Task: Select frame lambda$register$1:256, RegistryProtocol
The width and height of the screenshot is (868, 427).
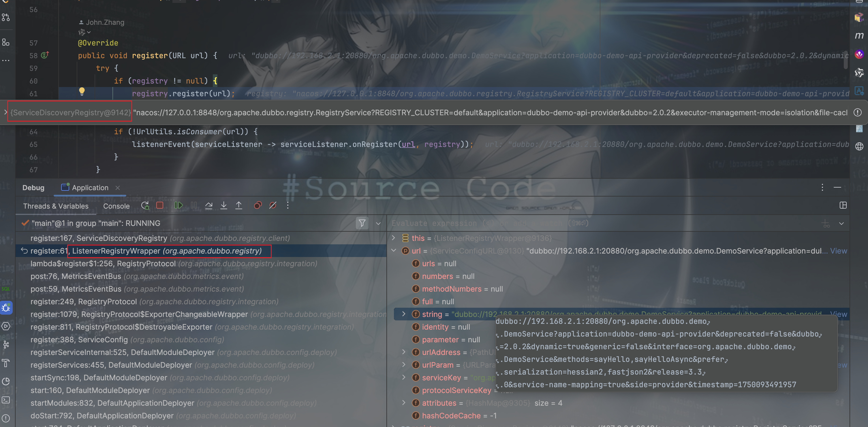Action: [201, 263]
